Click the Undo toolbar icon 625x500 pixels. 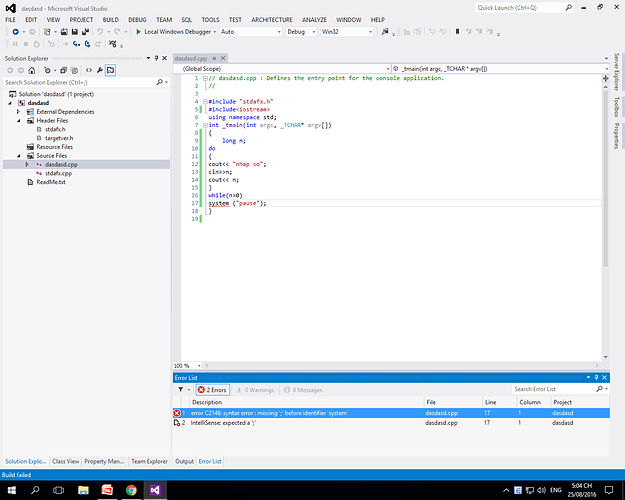[100, 32]
